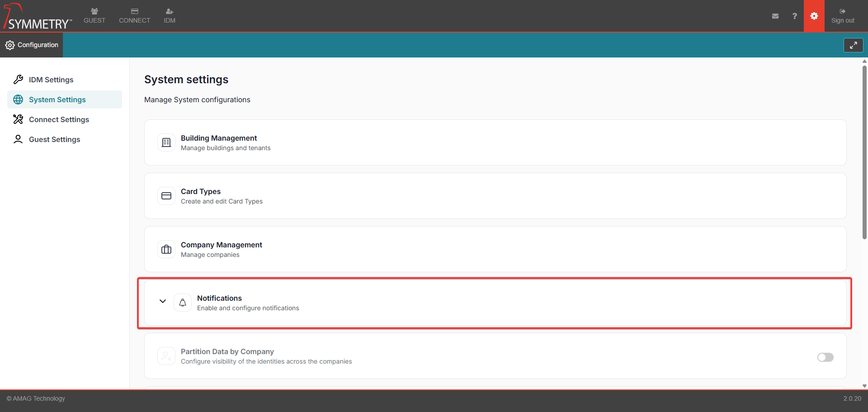Image resolution: width=868 pixels, height=412 pixels.
Task: Switch to the IDM module
Action: coord(170,16)
